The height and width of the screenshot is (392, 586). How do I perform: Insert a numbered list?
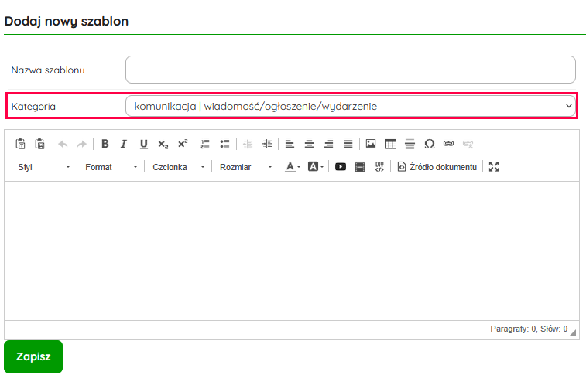[205, 144]
